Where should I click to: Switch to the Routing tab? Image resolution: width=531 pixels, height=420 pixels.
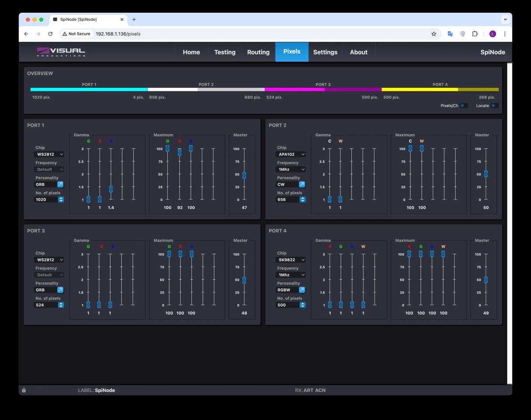(258, 52)
